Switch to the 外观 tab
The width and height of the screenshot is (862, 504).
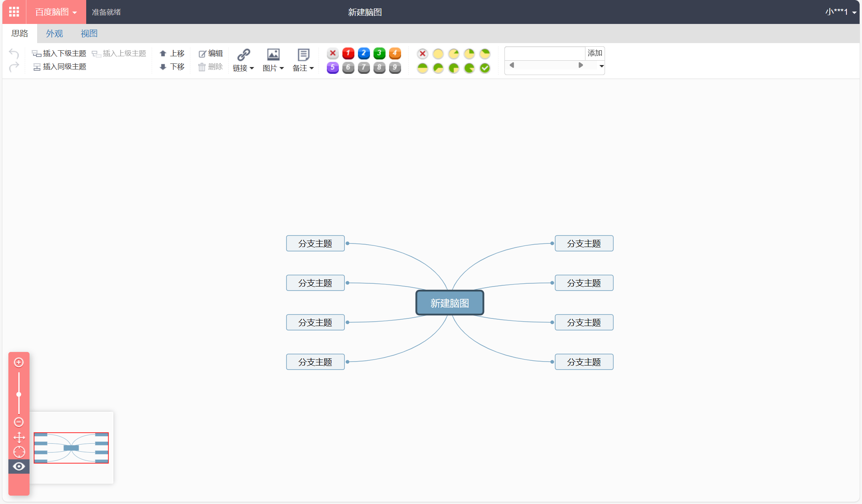[54, 34]
